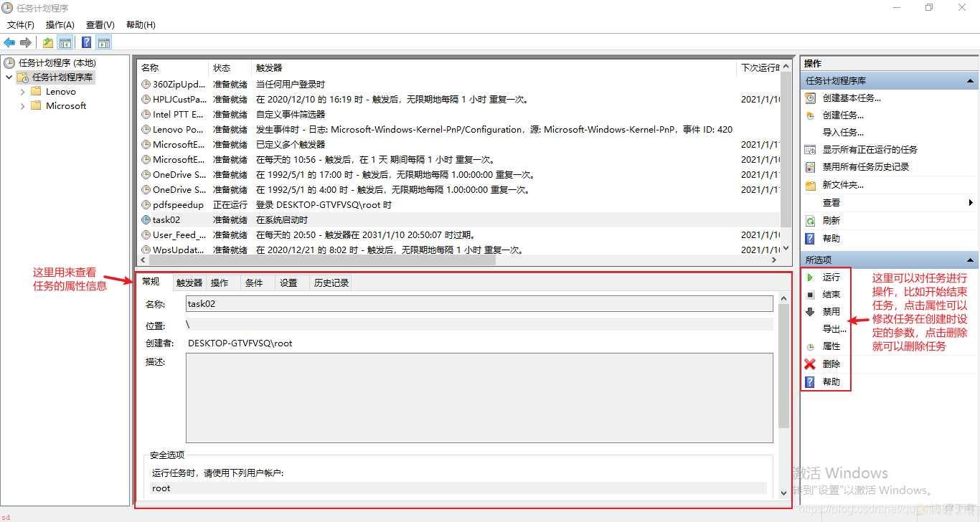Click the 任务计划程序库 library icon
The image size is (980, 522).
(x=23, y=77)
